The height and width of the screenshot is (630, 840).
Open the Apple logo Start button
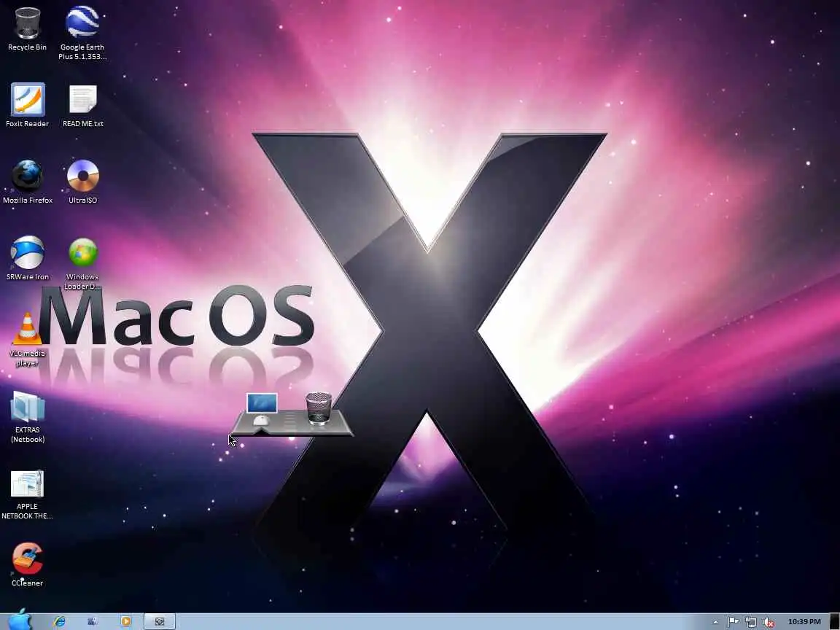click(20, 621)
